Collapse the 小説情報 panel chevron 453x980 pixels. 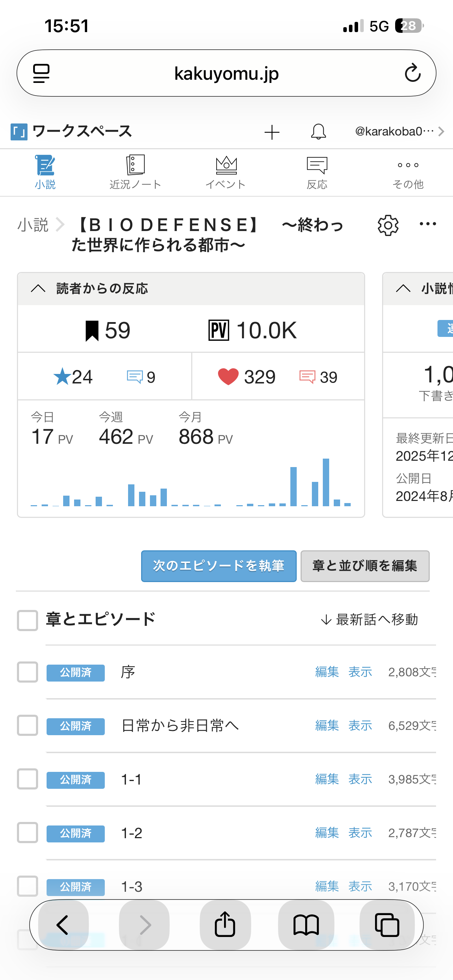403,288
